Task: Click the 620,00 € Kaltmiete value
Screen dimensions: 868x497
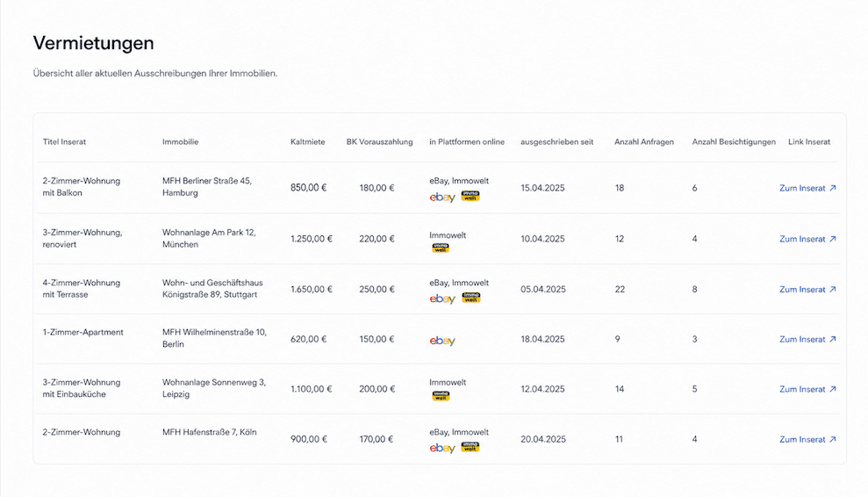Action: point(308,339)
